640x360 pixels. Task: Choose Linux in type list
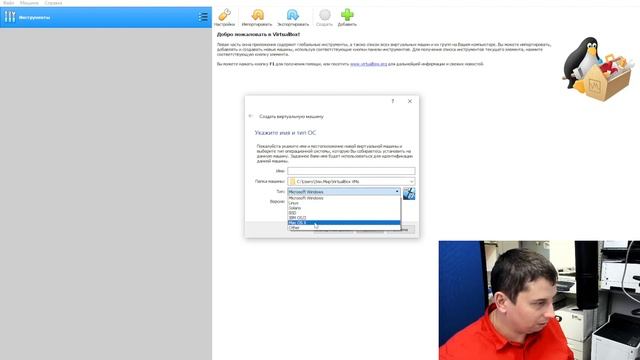(344, 203)
